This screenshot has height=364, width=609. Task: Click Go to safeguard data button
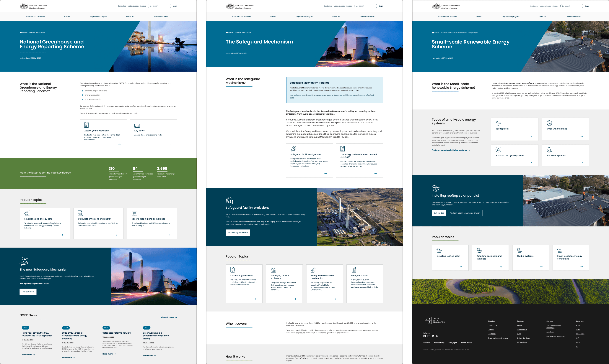(x=237, y=233)
